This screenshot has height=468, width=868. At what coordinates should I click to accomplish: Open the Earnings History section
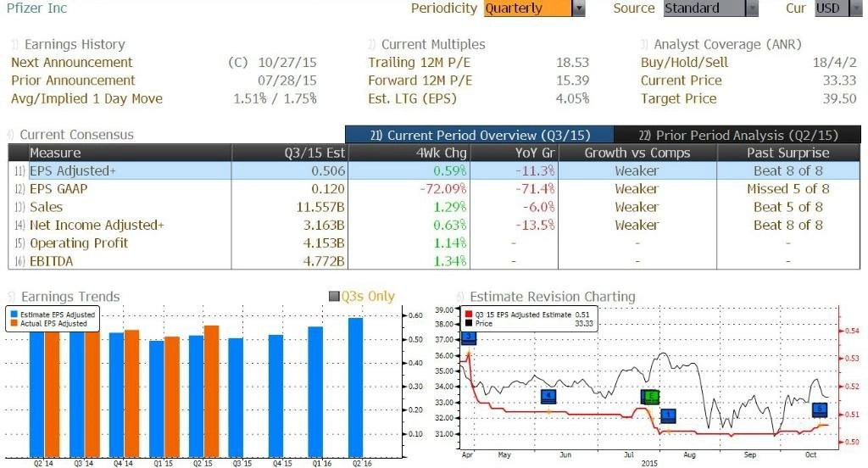point(75,44)
